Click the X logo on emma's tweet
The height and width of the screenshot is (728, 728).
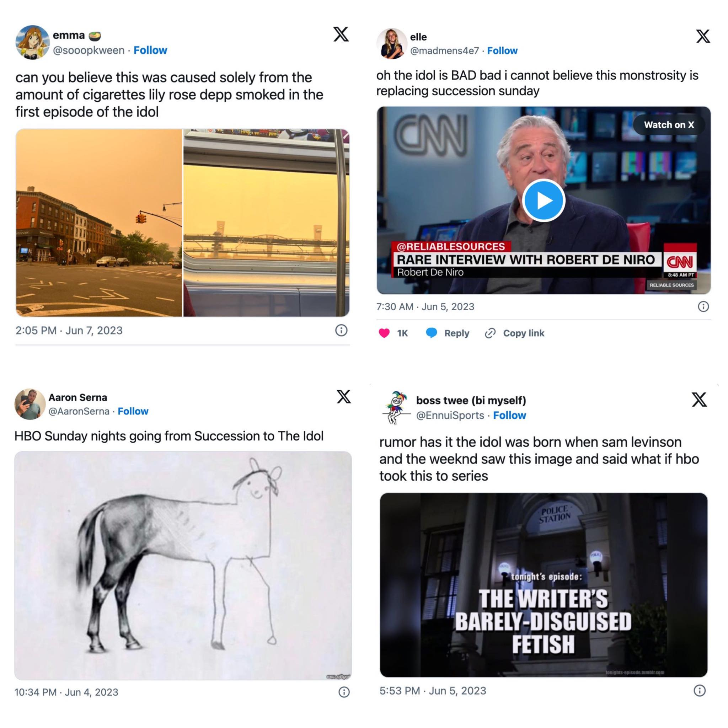tap(341, 34)
